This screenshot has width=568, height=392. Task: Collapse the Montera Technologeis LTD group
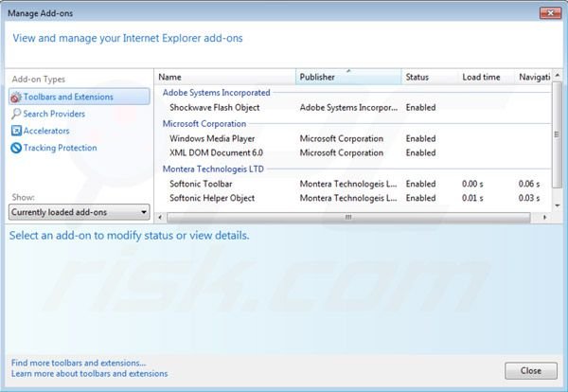[x=213, y=169]
